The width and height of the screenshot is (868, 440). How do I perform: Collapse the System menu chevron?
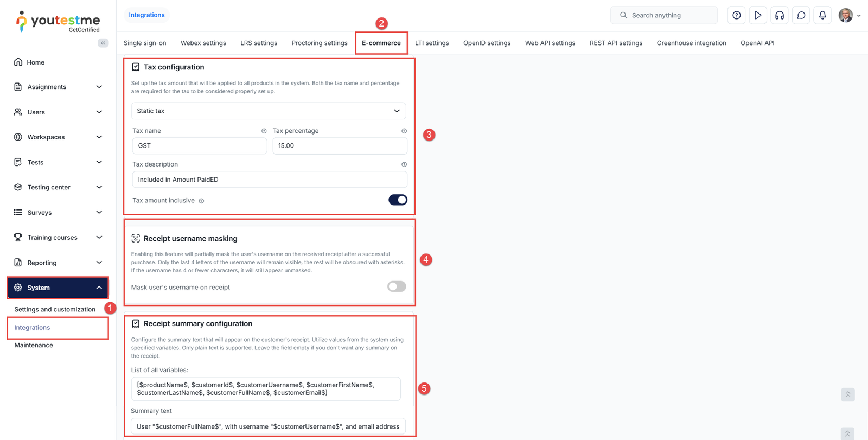point(99,288)
